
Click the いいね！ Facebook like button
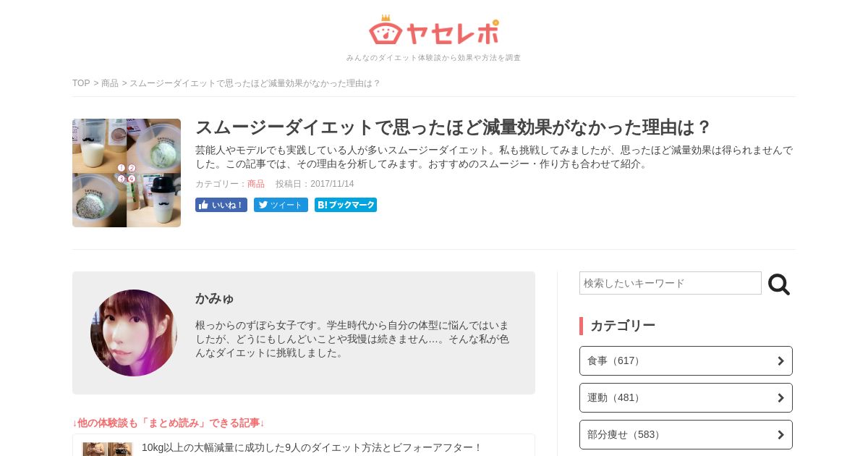[221, 205]
